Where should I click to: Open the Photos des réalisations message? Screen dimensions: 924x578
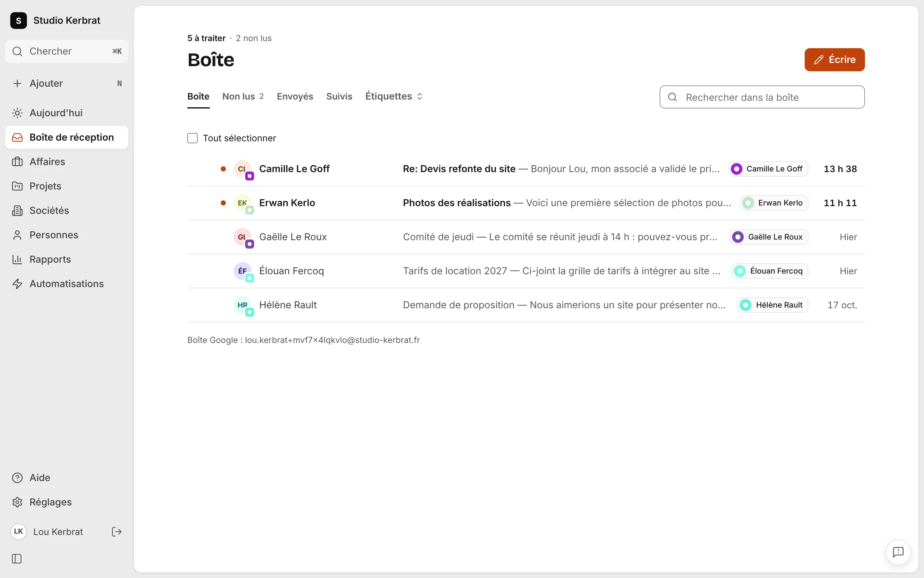(x=526, y=203)
